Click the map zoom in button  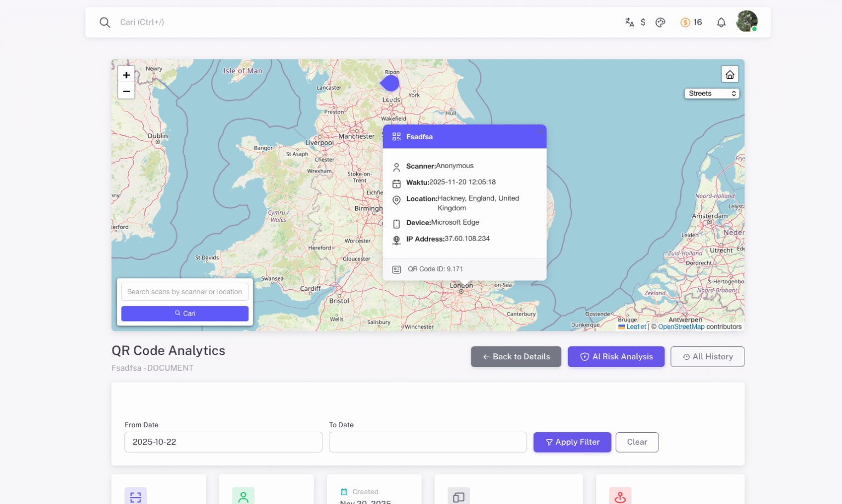pyautogui.click(x=126, y=75)
